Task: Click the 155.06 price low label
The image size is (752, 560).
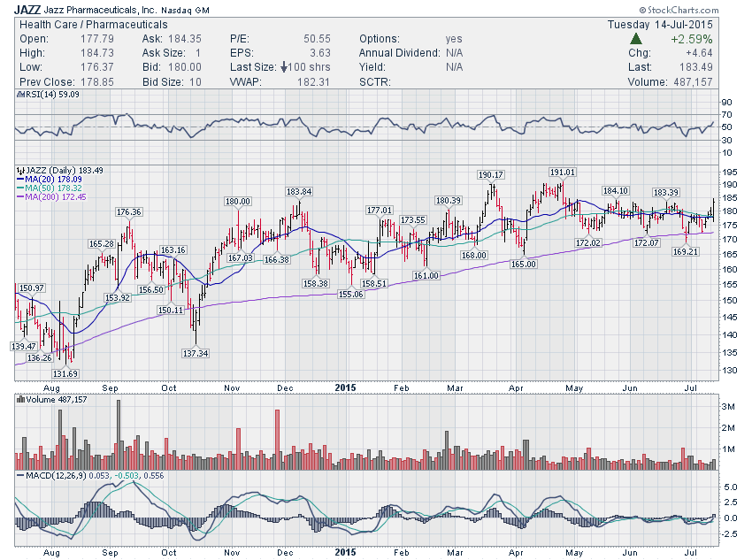Action: click(x=350, y=295)
